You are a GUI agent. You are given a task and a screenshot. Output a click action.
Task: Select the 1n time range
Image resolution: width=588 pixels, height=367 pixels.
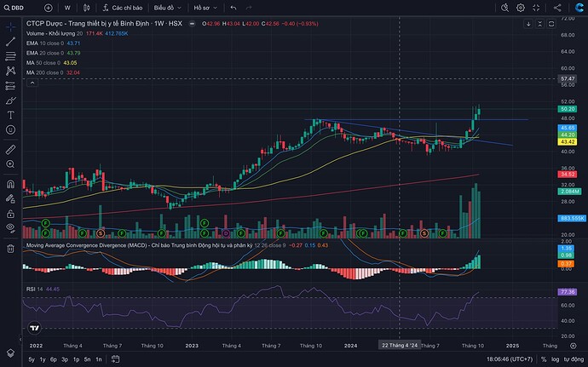pos(101,360)
